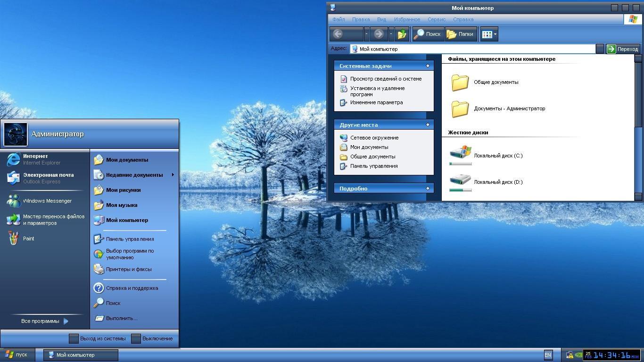The height and width of the screenshot is (362, 644).
Task: Click Установка и удаление программ link
Action: 377,91
